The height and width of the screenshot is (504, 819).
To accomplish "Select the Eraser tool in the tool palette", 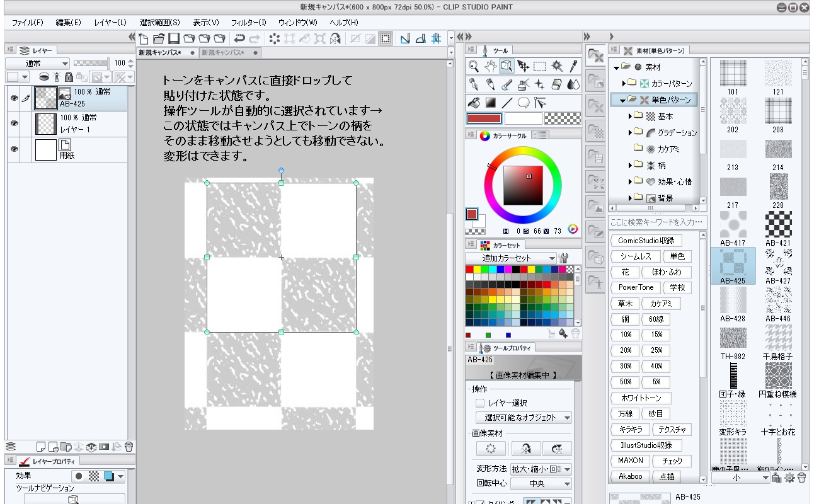I will point(556,84).
